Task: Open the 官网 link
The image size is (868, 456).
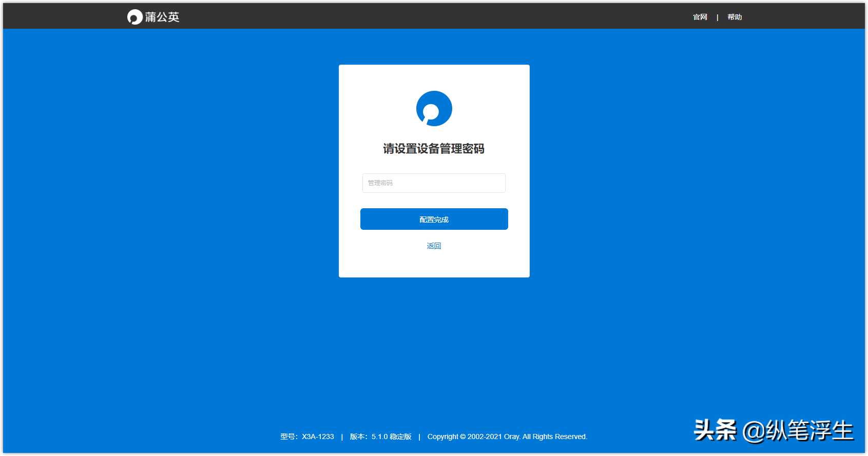Action: pyautogui.click(x=700, y=17)
